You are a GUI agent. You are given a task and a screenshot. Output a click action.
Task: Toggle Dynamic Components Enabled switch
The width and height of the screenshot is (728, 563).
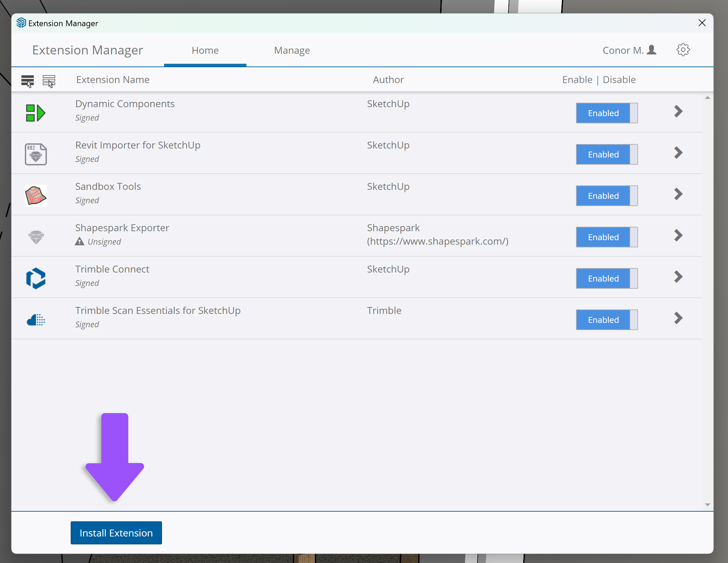607,113
